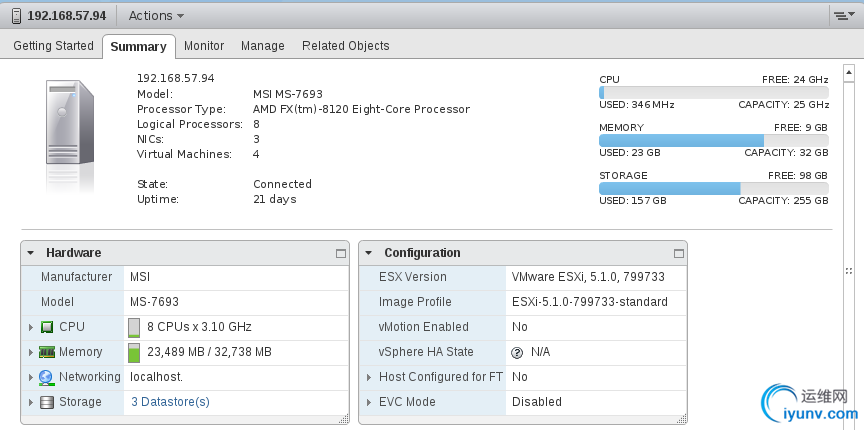864x430 pixels.
Task: Expand the Storage hardware row
Action: pos(31,402)
